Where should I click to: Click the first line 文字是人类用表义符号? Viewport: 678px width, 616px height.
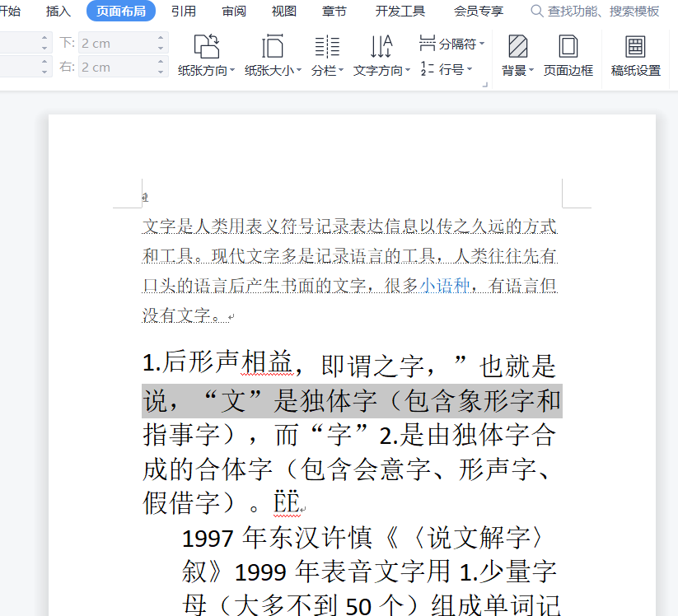click(349, 226)
